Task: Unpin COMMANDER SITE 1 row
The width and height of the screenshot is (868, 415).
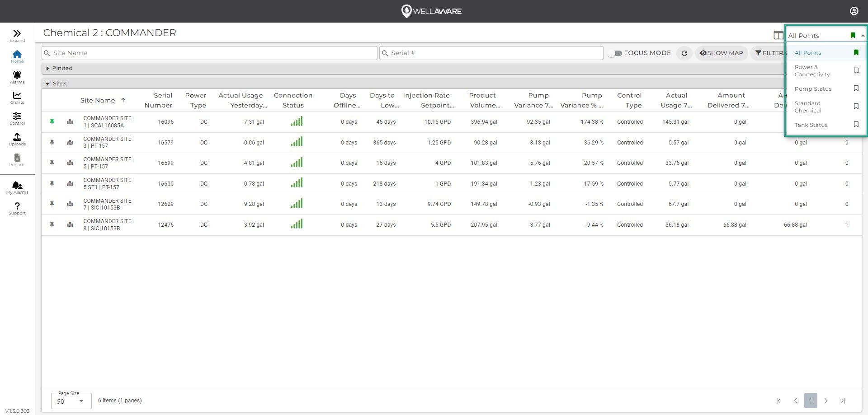Action: coord(52,121)
